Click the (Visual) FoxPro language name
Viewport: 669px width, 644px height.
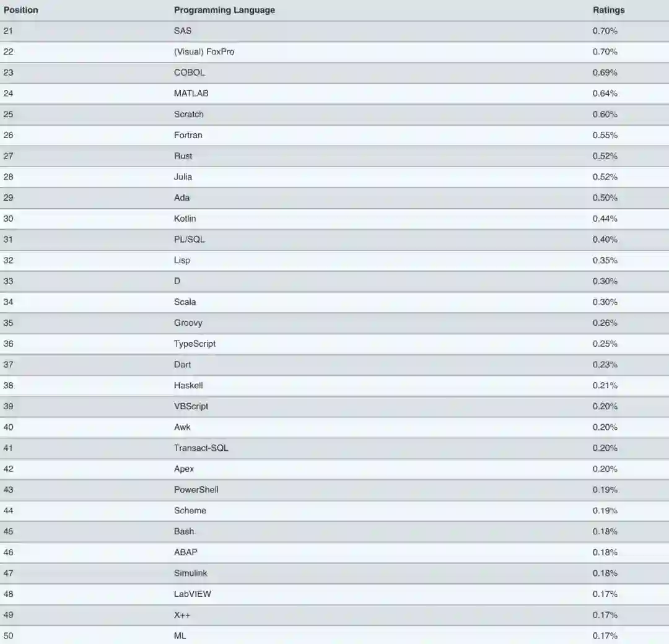click(204, 52)
